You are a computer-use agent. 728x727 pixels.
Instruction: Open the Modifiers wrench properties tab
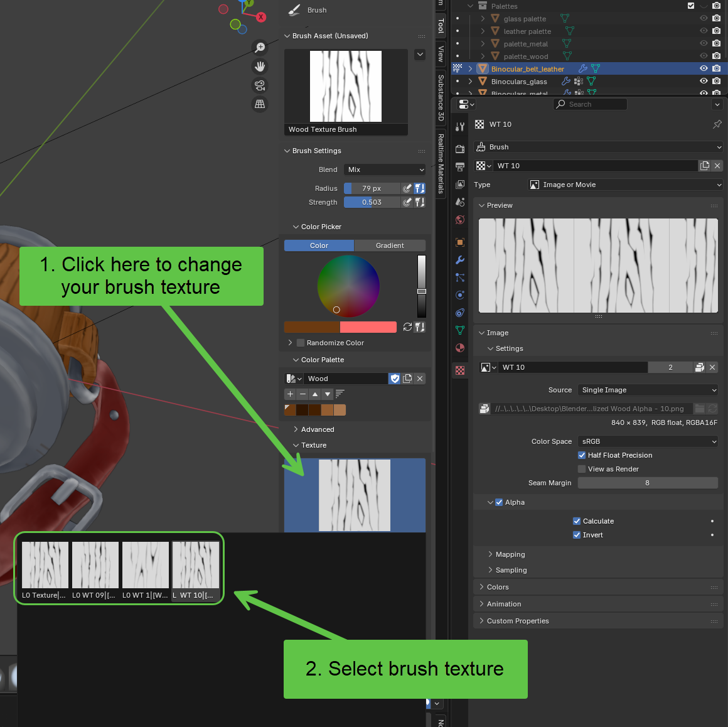coord(460,260)
